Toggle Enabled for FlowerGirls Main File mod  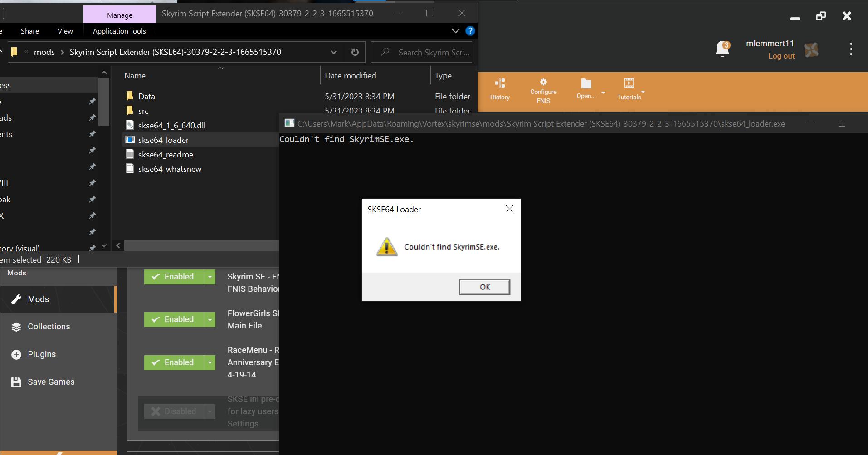click(x=174, y=319)
